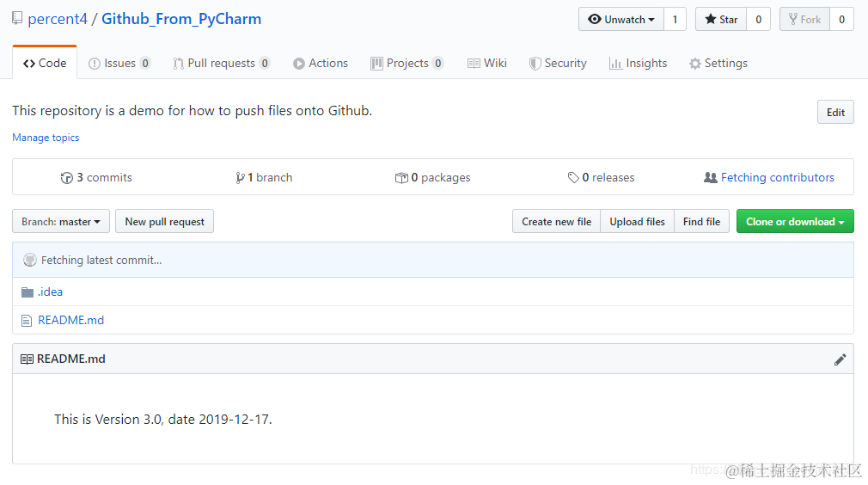Click the folder icon beside .idea

click(x=28, y=292)
